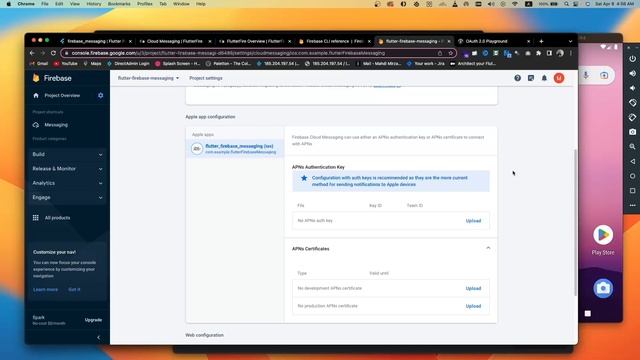
Task: Open the History menu in menu bar
Action: [93, 4]
